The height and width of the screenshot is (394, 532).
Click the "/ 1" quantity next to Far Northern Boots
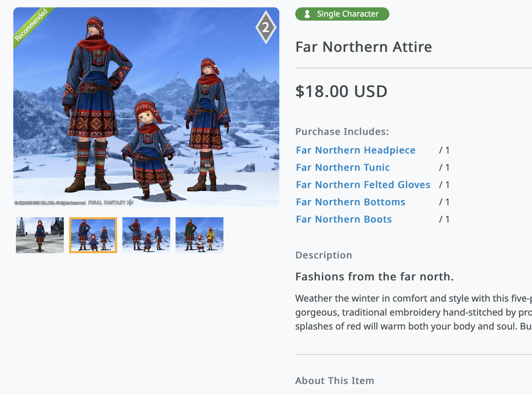point(444,219)
